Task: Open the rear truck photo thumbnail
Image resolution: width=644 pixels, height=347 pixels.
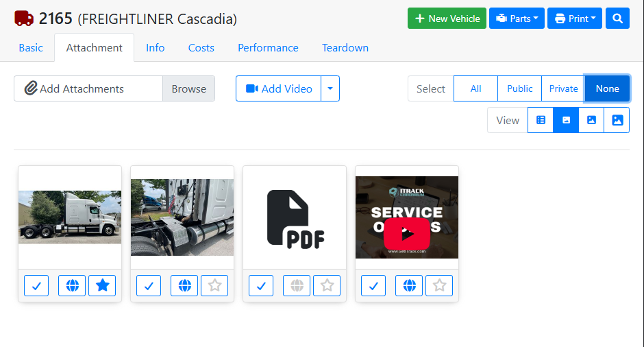Action: coord(182,217)
